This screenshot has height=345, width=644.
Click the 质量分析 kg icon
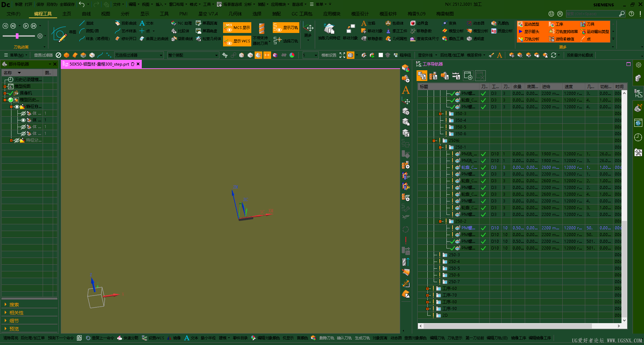(493, 31)
